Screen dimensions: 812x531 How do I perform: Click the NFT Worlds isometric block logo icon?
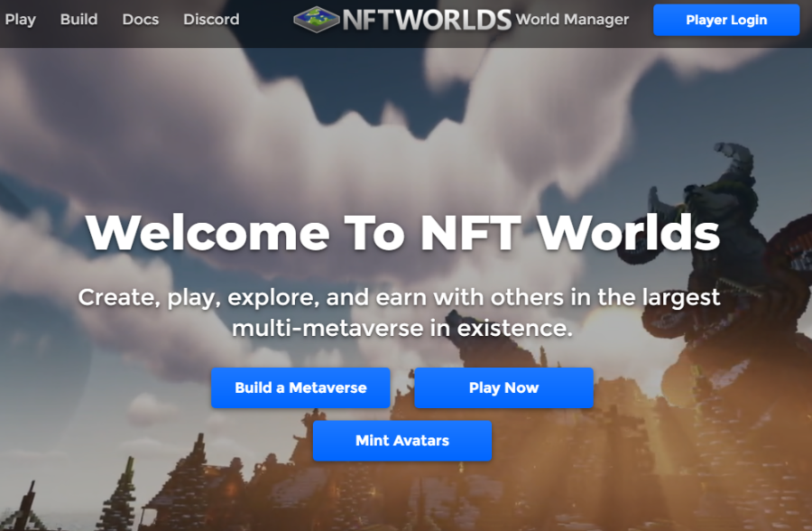tap(317, 20)
